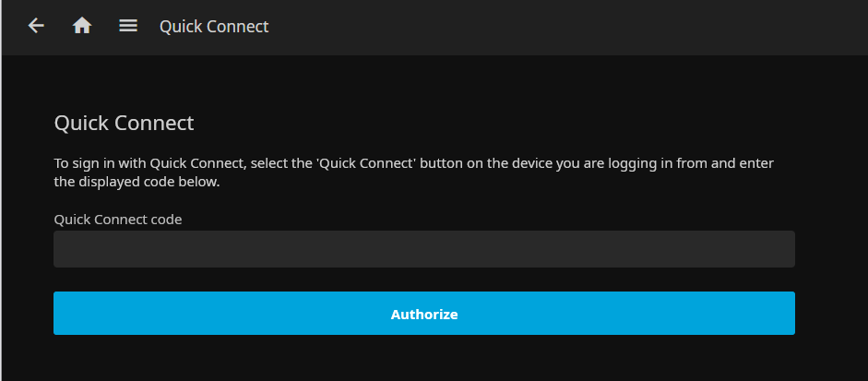Click text "the displayed code below."
The image size is (868, 381).
[x=137, y=182]
